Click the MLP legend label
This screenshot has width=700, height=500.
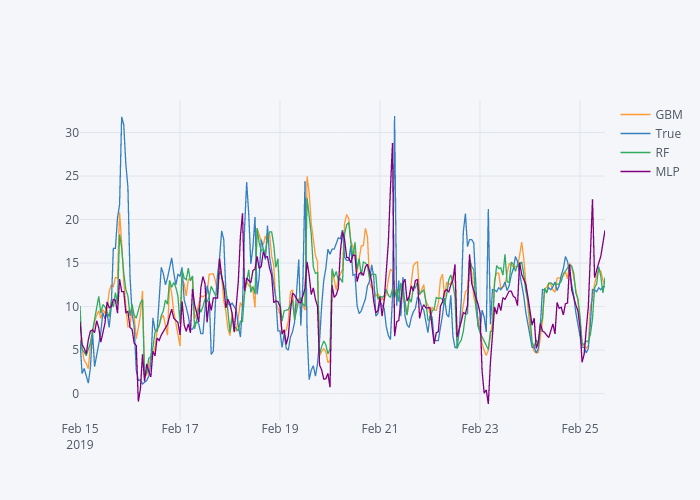pyautogui.click(x=667, y=171)
